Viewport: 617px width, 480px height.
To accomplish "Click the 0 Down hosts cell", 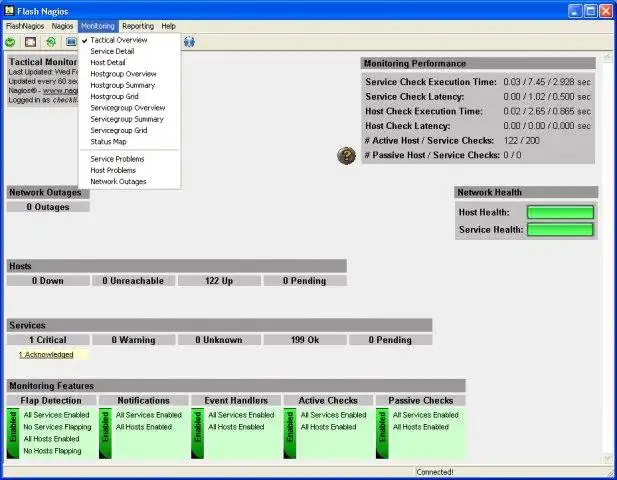I will (48, 281).
